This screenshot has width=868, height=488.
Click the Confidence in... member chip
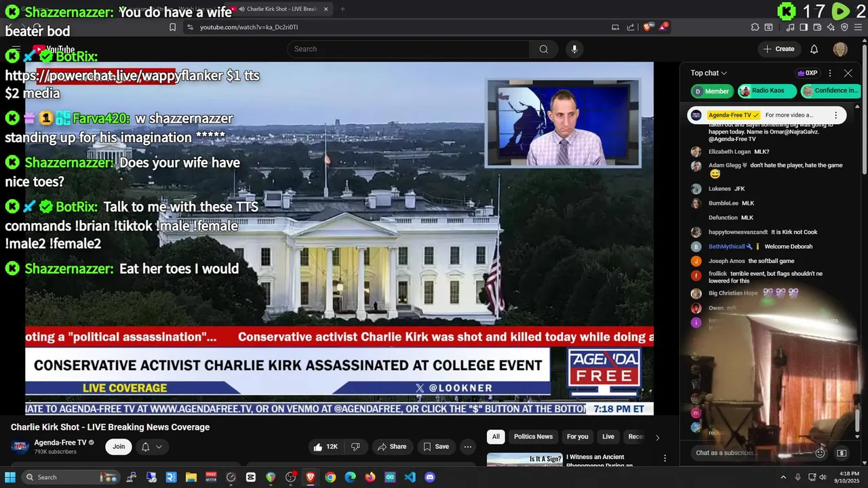(831, 91)
